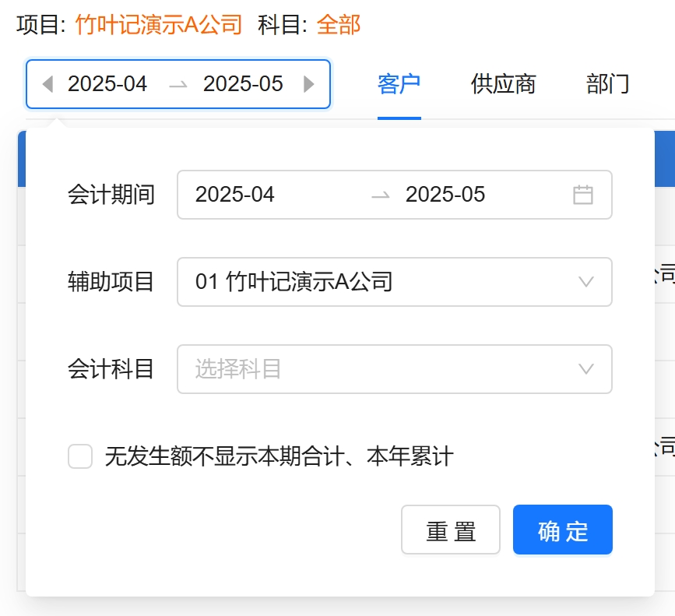Click the 无发生额不显示本期合计、本年累计 label text
675x616 pixels.
click(x=279, y=456)
